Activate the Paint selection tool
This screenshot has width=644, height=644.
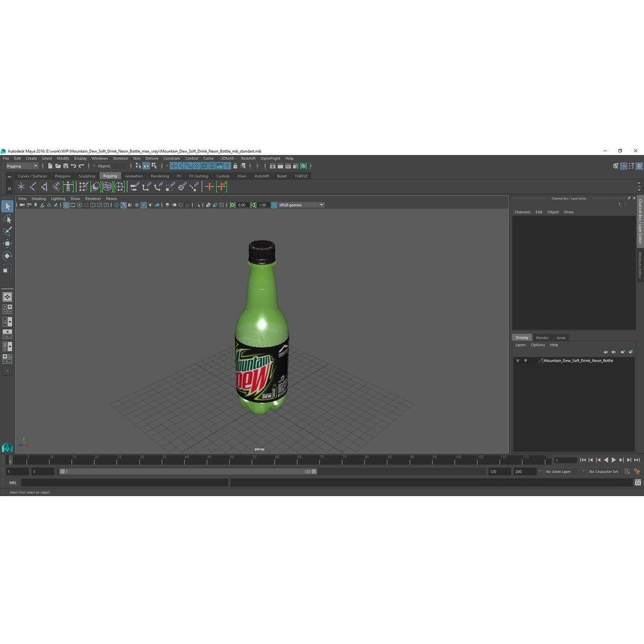pyautogui.click(x=7, y=231)
